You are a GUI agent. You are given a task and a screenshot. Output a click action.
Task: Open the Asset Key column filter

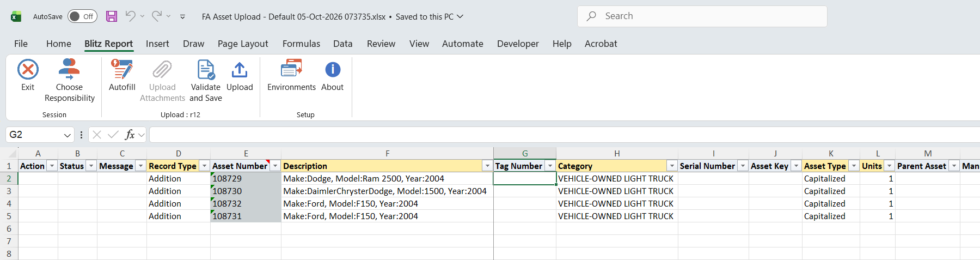pyautogui.click(x=796, y=166)
